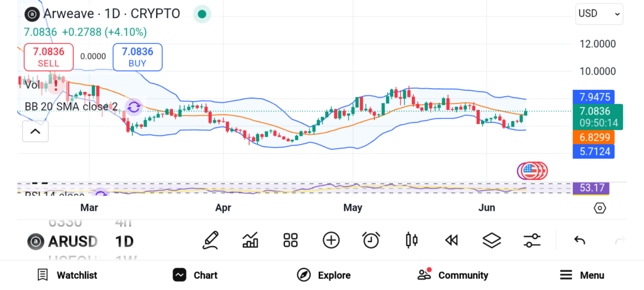Tap the plus-in-circle add icon
The height and width of the screenshot is (290, 644).
coord(331,240)
